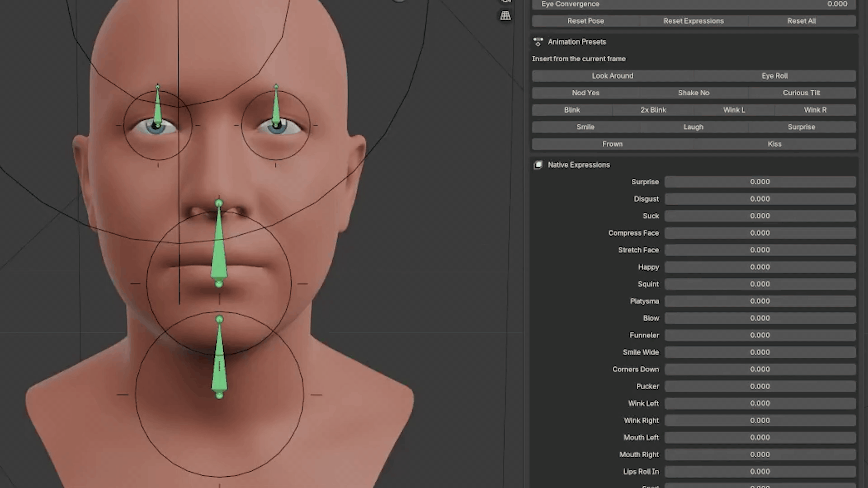The width and height of the screenshot is (868, 488).
Task: Click the Suck value slider
Action: (760, 216)
